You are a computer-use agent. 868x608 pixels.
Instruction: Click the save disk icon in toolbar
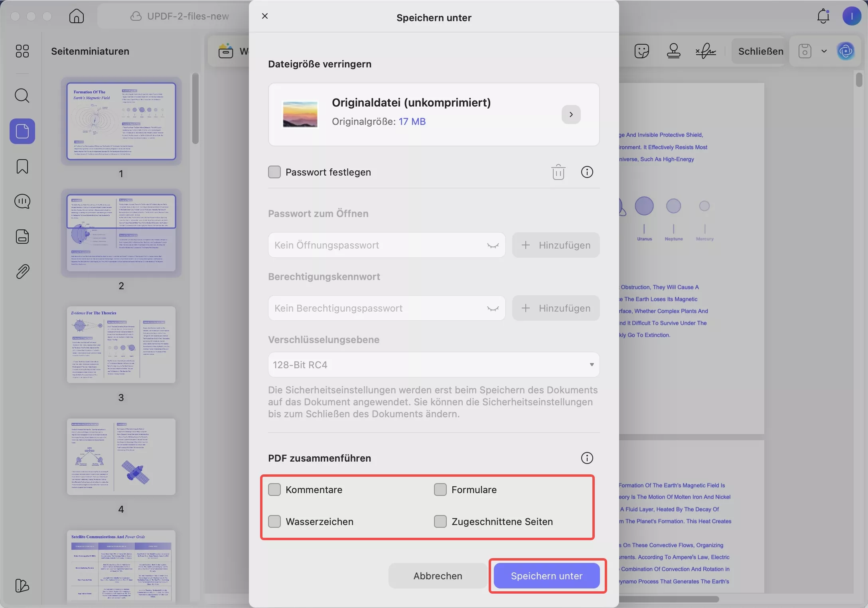[x=805, y=51]
